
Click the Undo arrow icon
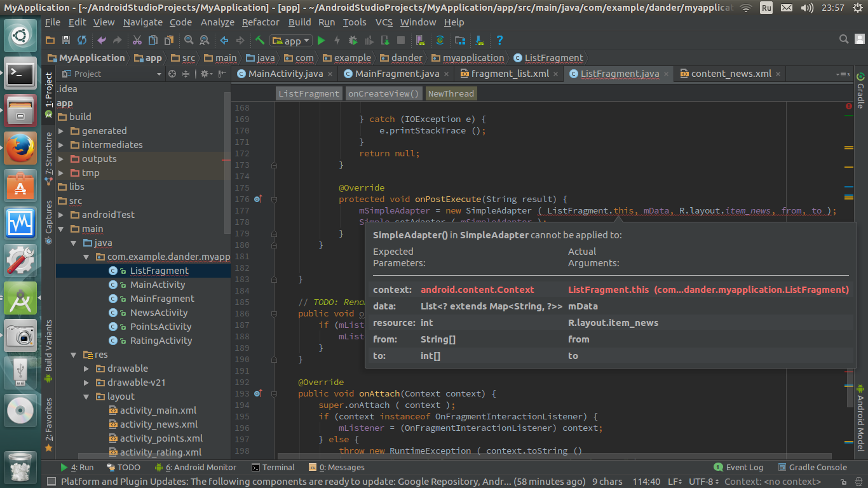[x=102, y=40]
